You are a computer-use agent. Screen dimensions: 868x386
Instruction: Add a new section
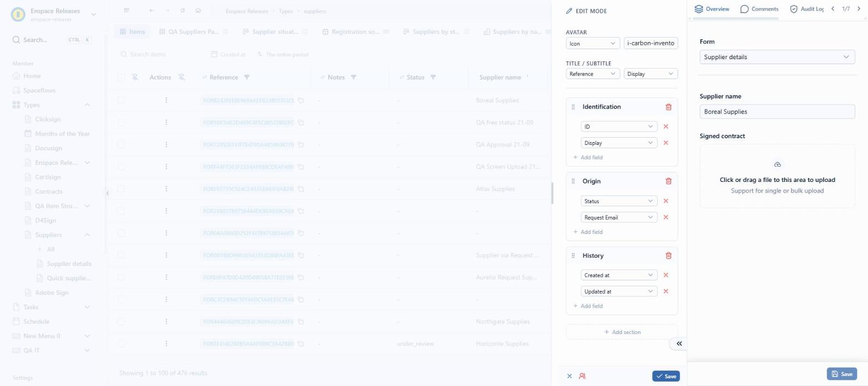point(622,332)
